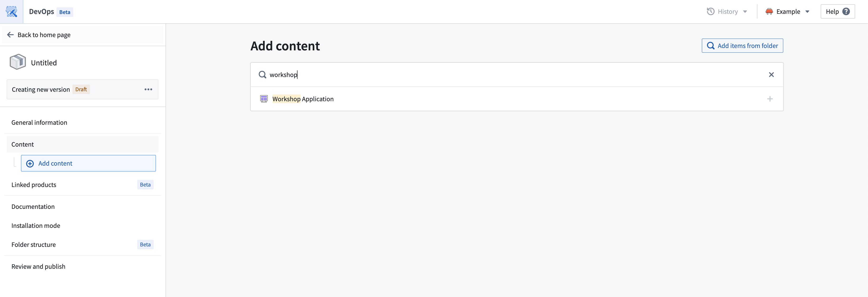Viewport: 868px width, 297px height.
Task: Click the Add items from folder button
Action: 742,45
